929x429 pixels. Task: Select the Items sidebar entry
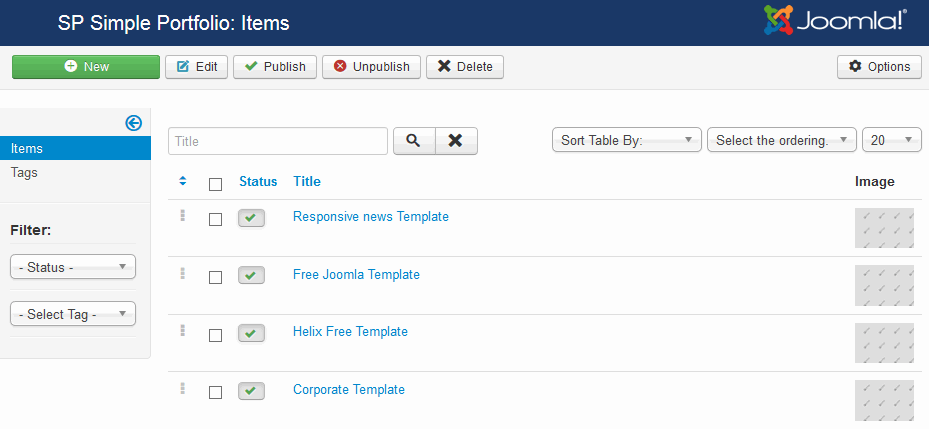pyautogui.click(x=27, y=148)
